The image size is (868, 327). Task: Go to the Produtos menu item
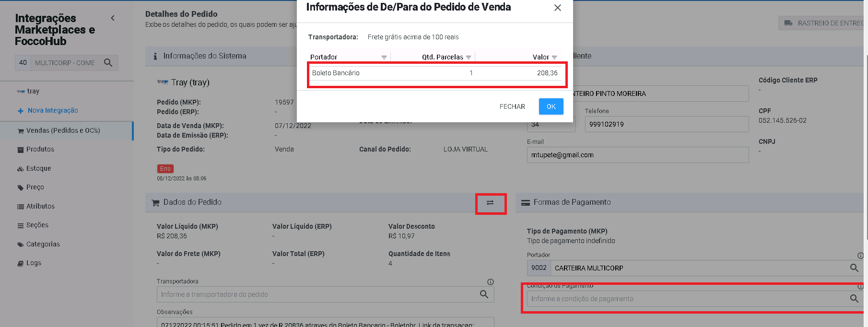(x=40, y=149)
